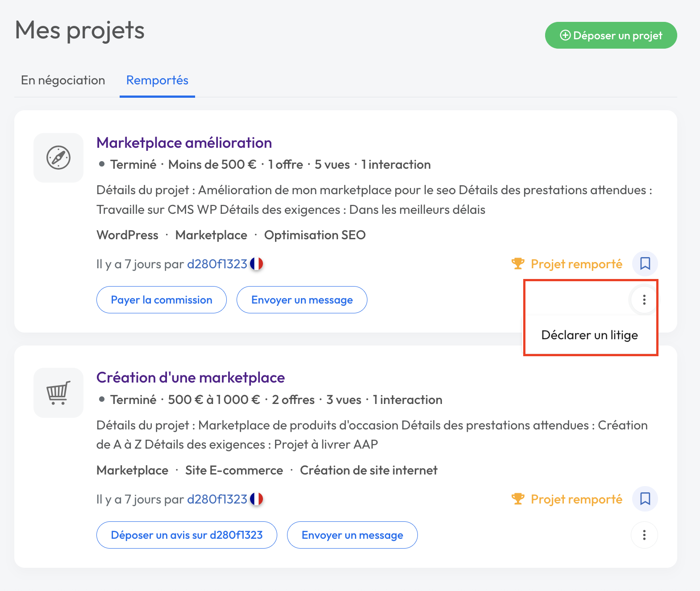Viewport: 700px width, 591px height.
Task: Click Déposer un avis sur d280f1323
Action: click(187, 535)
